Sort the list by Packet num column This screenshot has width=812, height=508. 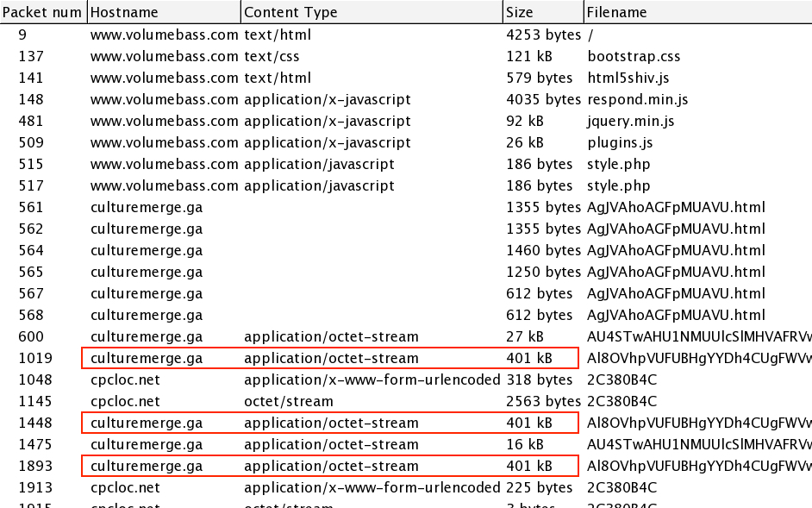tap(42, 12)
